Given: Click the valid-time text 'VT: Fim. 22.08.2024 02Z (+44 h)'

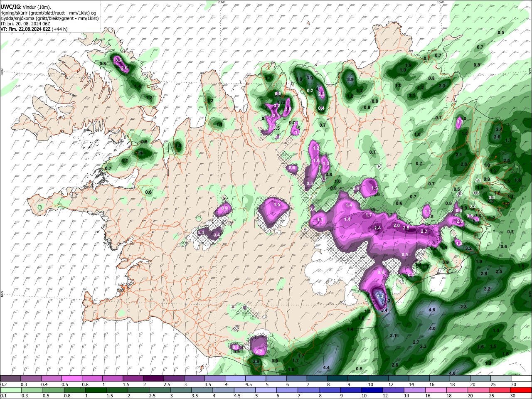Looking at the screenshot, I should [x=34, y=29].
